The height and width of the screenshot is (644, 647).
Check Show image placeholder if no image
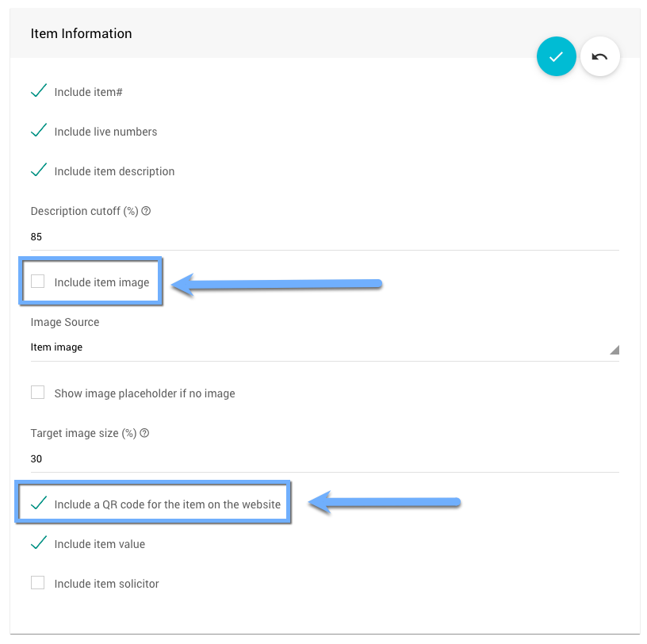tap(38, 393)
